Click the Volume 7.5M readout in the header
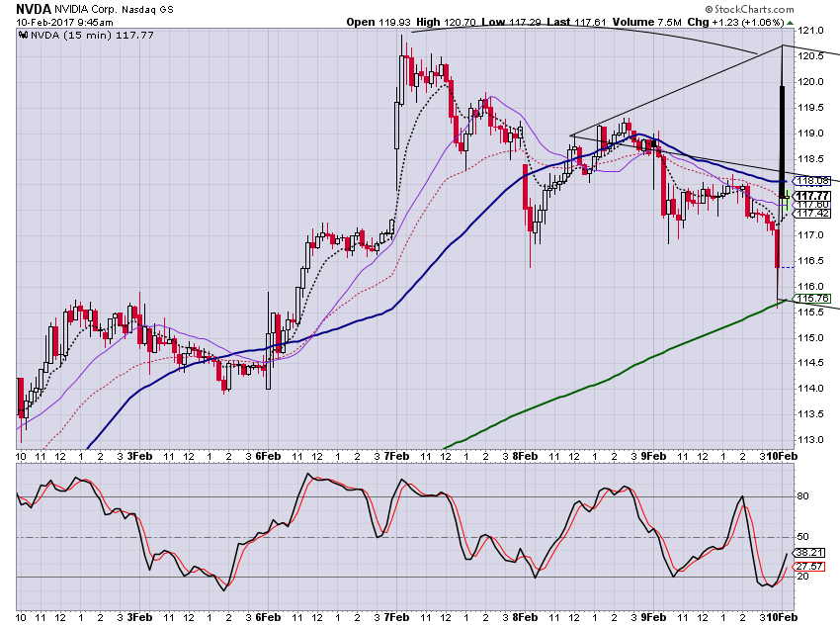This screenshot has width=840, height=626. pos(647,22)
